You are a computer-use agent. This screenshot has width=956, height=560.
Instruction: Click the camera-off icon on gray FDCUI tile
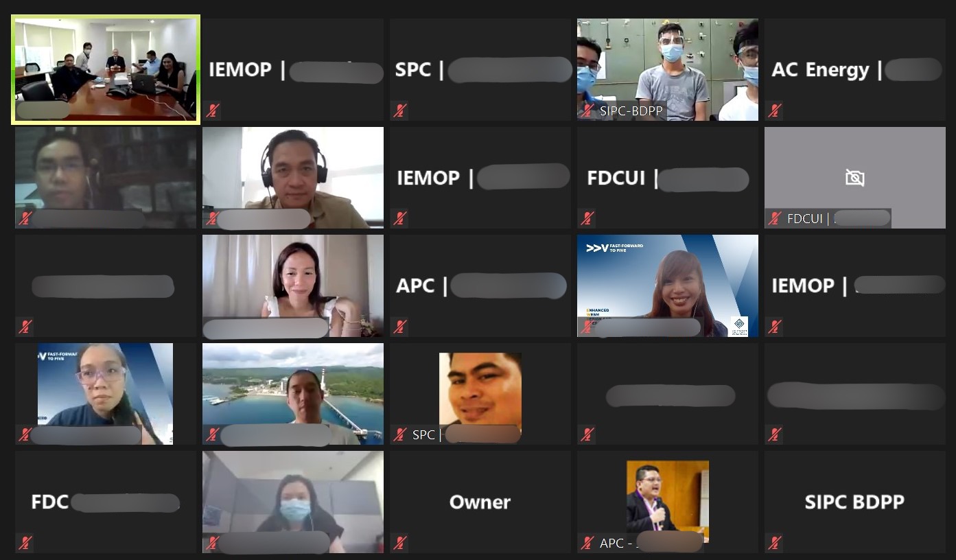click(x=854, y=178)
